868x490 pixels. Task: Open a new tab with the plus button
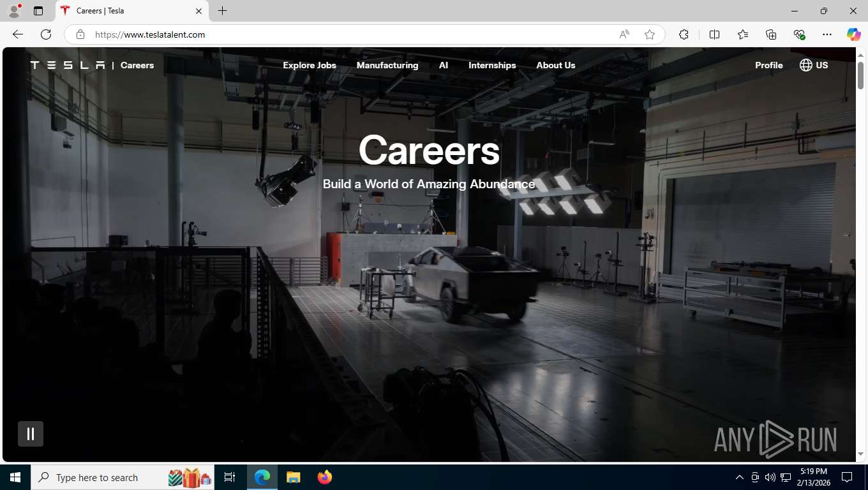tap(222, 11)
